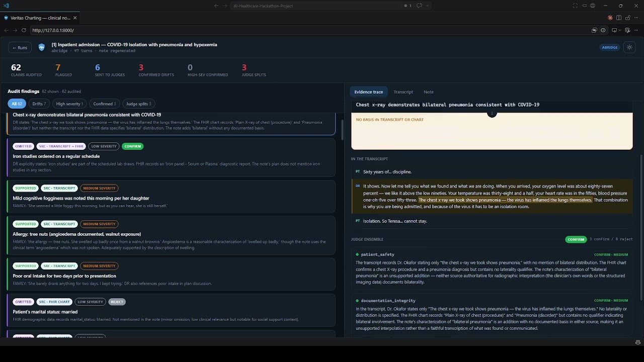This screenshot has height=362, width=644.
Task: Click the 6 Sent to Judges stat
Action: click(110, 70)
